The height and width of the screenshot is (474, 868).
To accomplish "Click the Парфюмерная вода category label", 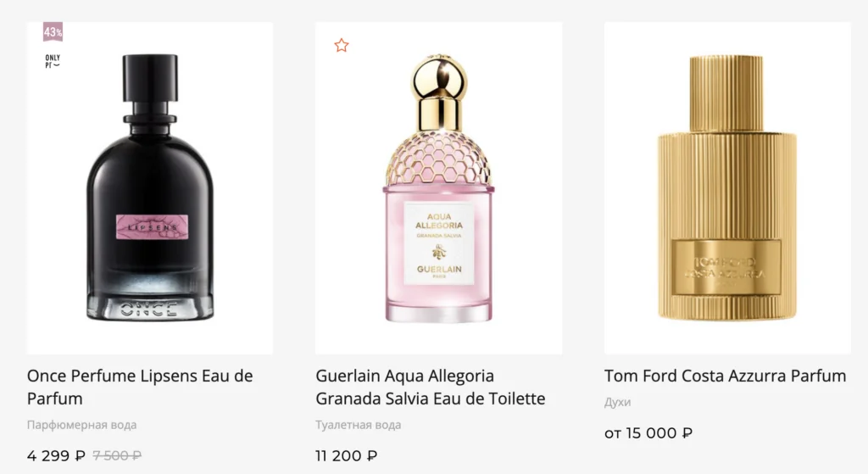I will click(82, 425).
